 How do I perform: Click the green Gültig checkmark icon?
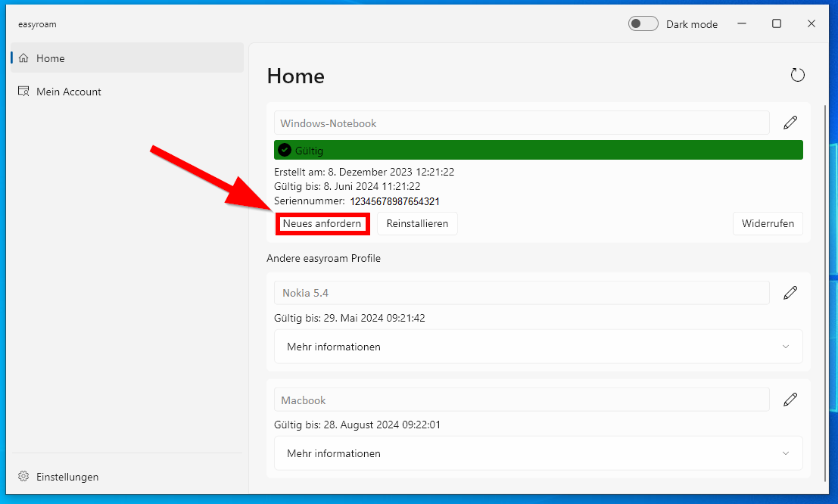click(285, 150)
